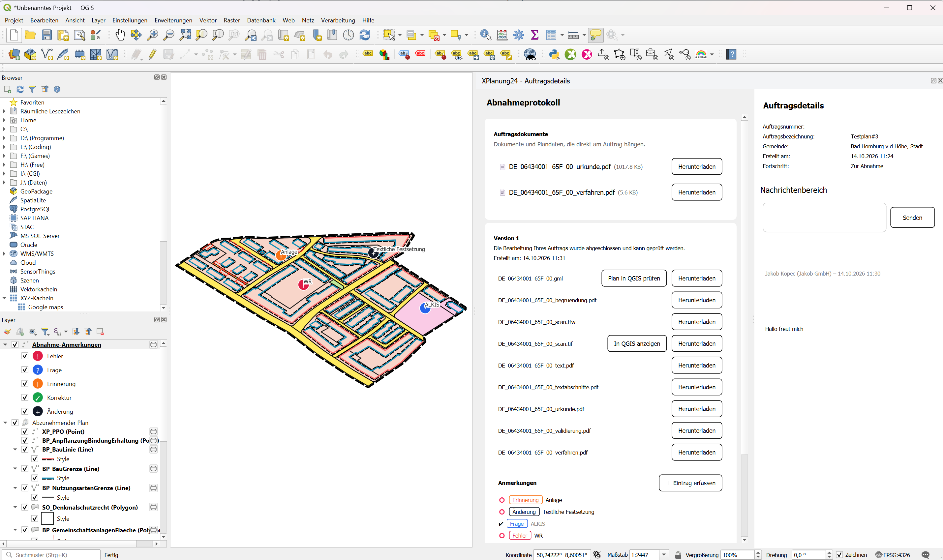This screenshot has height=560, width=943.
Task: Uncheck the Frage annotation category
Action: coord(25,370)
